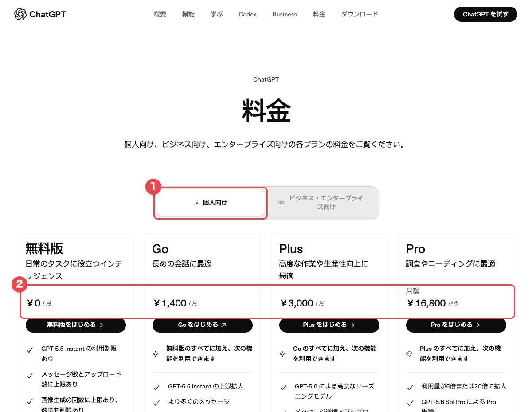Click the ChatGPT を試す button
The height and width of the screenshot is (412, 532).
point(485,14)
